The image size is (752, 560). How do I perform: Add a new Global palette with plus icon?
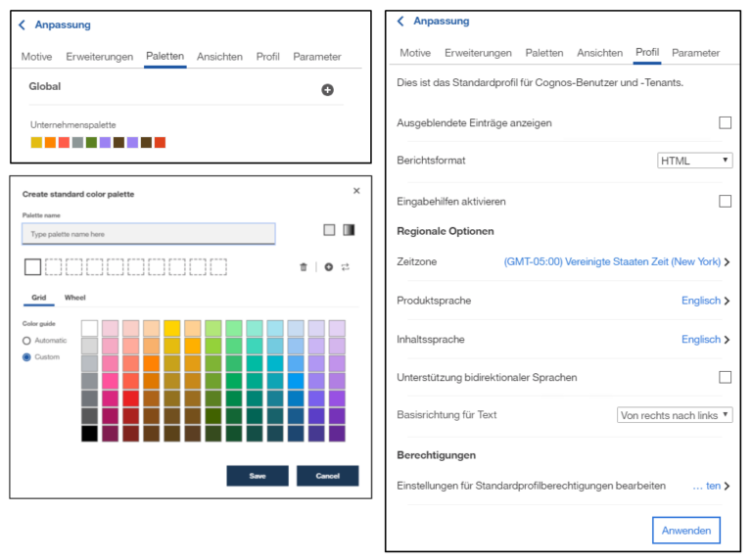328,90
